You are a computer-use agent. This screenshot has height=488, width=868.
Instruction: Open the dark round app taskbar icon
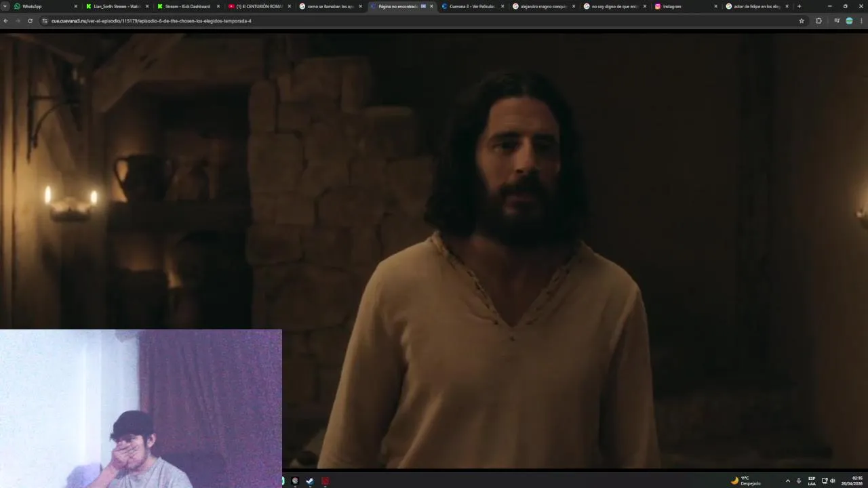tap(295, 481)
